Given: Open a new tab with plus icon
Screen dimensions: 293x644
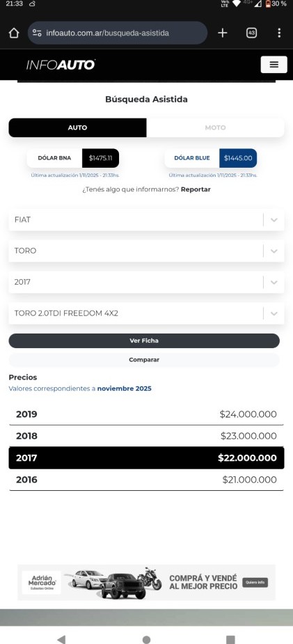Looking at the screenshot, I should click(223, 33).
